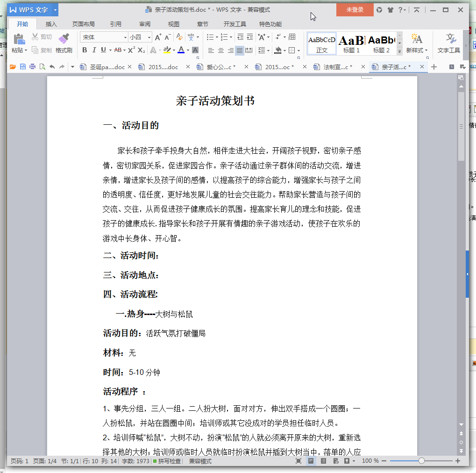This screenshot has width=476, height=473.
Task: Insert a table from the grid icon
Action: tap(292, 37)
